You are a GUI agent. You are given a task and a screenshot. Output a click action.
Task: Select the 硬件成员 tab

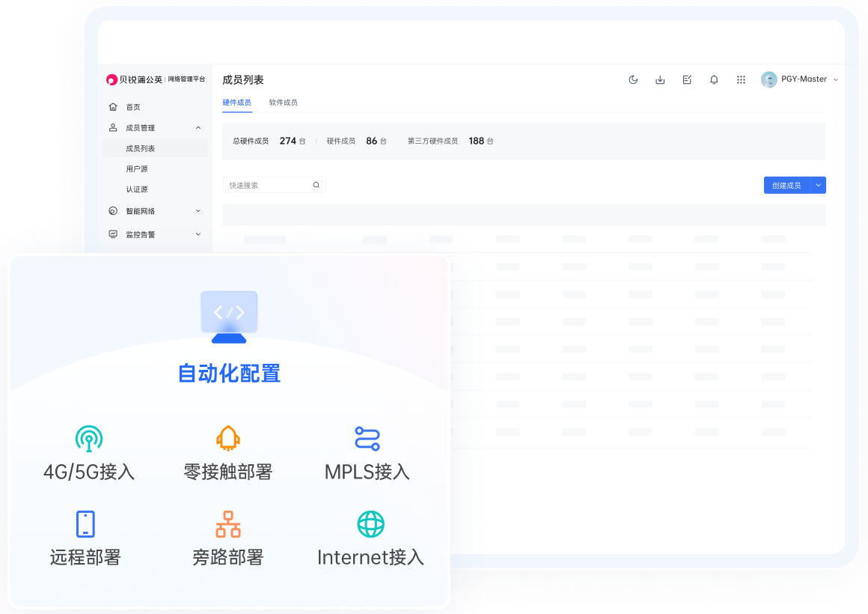[236, 103]
